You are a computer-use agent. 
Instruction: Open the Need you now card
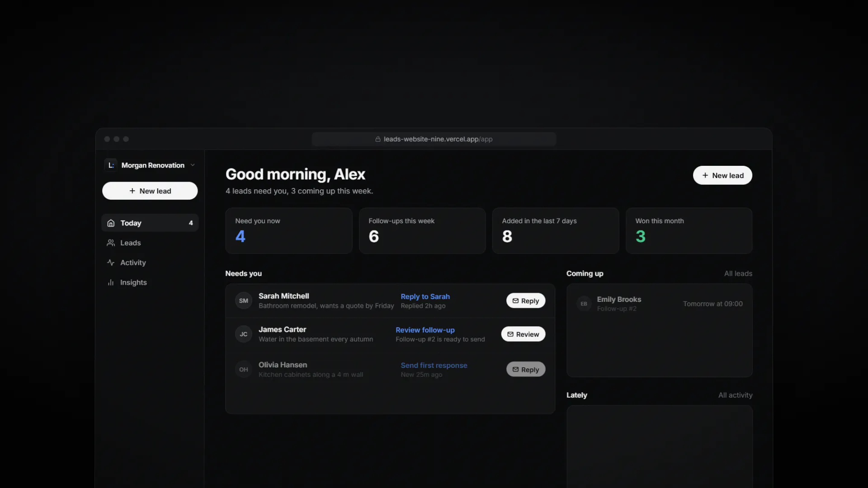click(x=289, y=231)
